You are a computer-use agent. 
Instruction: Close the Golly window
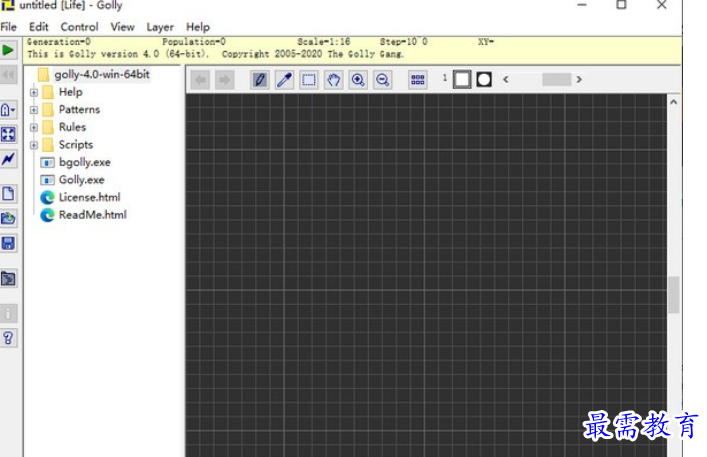point(661,5)
